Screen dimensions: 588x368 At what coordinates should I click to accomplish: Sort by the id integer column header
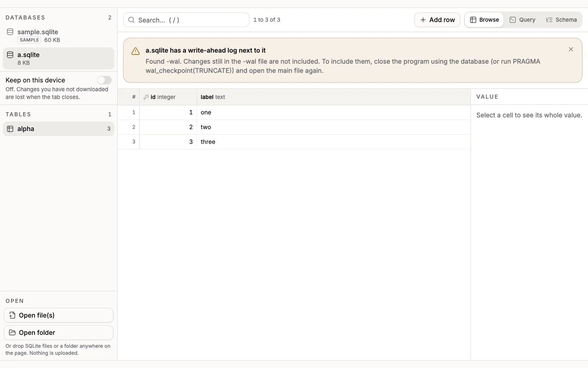(x=168, y=97)
